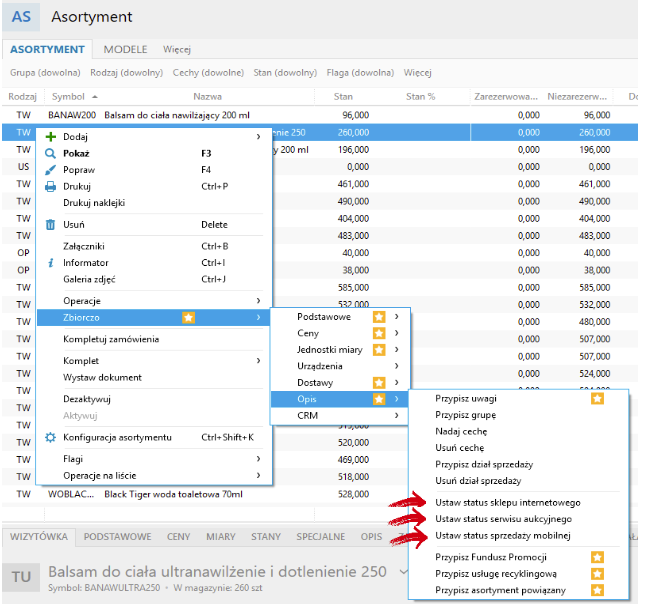Click the star icon on Zbiorczo row
Screen dimensions: 646x606
188,318
